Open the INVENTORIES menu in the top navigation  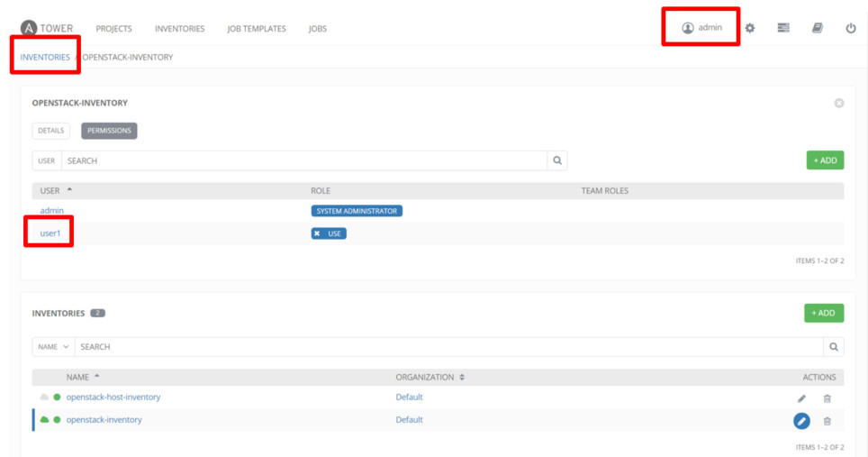pyautogui.click(x=180, y=28)
